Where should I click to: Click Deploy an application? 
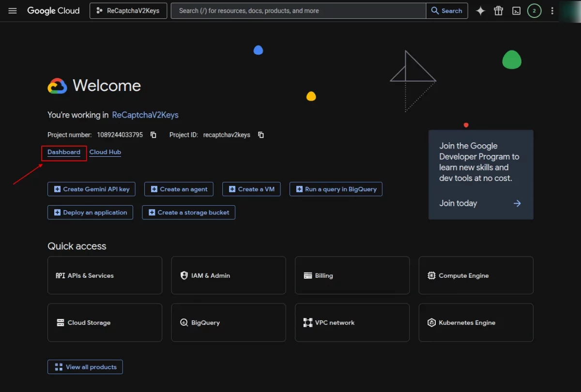[x=90, y=212]
